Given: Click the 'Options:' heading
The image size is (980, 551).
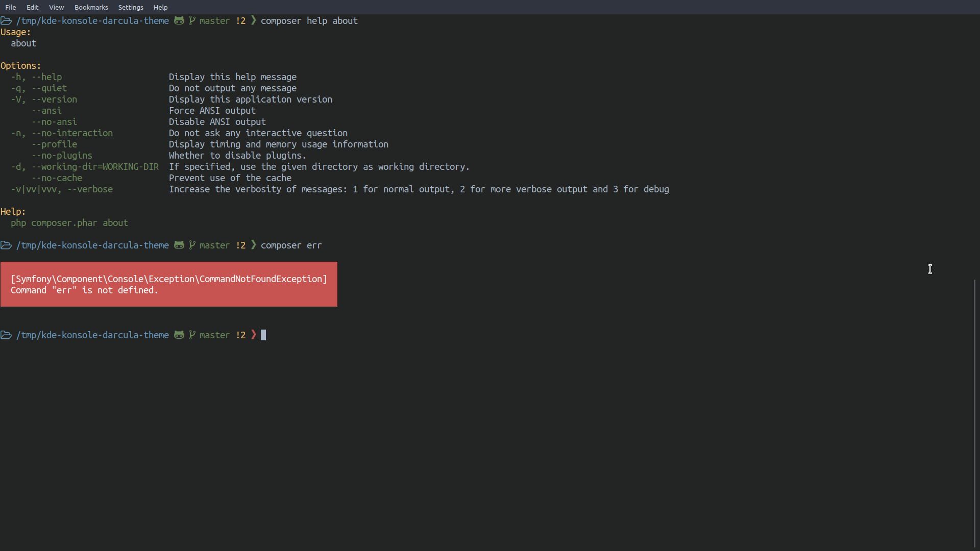Looking at the screenshot, I should coord(21,66).
